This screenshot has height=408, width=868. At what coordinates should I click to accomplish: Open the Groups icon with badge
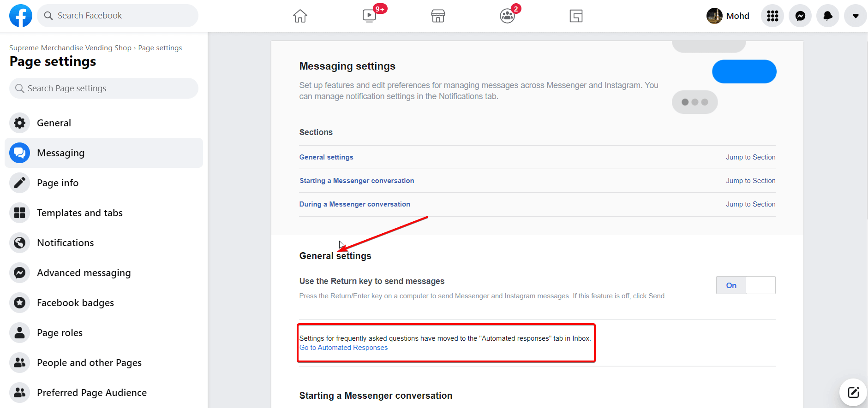(x=507, y=16)
